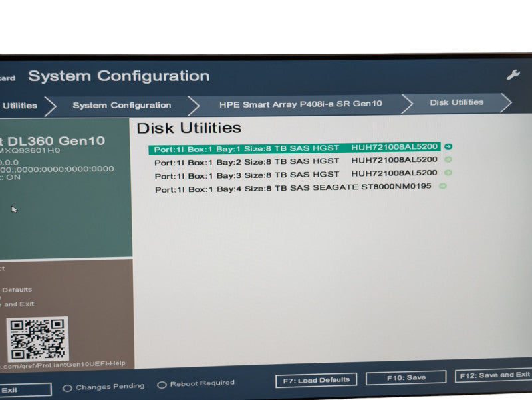
Task: Click serial number MXQ93601H0 text
Action: [x=30, y=151]
